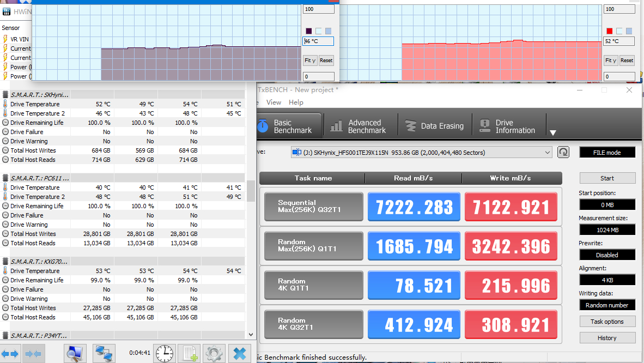644x363 pixels.
Task: Click the 46 °C value field in purple graph
Action: pyautogui.click(x=318, y=41)
